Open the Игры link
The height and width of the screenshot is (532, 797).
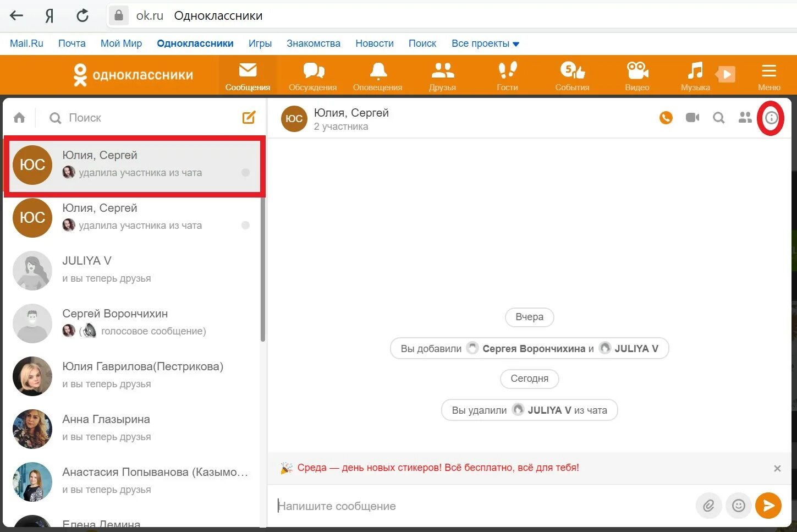pyautogui.click(x=260, y=43)
